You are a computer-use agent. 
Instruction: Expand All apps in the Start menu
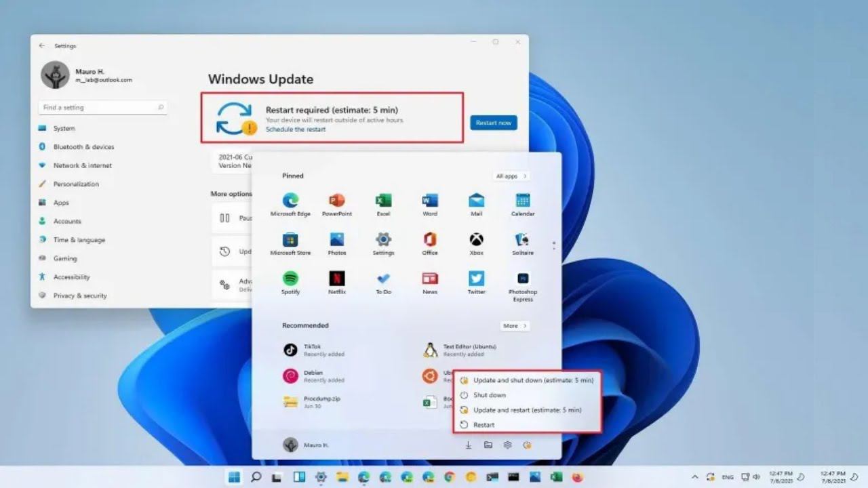511,176
